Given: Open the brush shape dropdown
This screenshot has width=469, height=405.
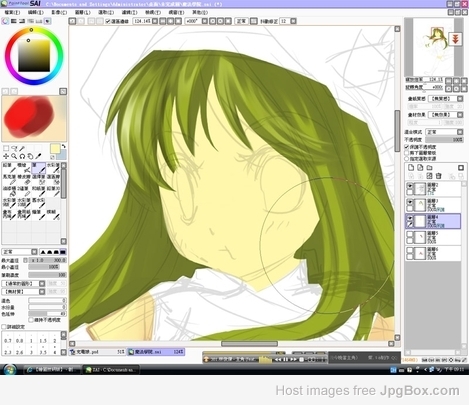Looking at the screenshot, I should pos(23,284).
